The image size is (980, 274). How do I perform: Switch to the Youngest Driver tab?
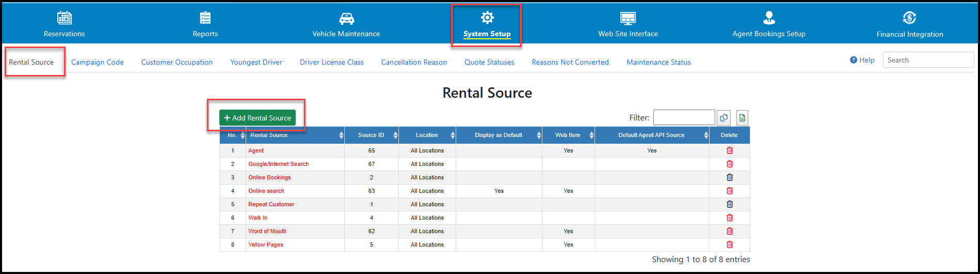click(256, 62)
